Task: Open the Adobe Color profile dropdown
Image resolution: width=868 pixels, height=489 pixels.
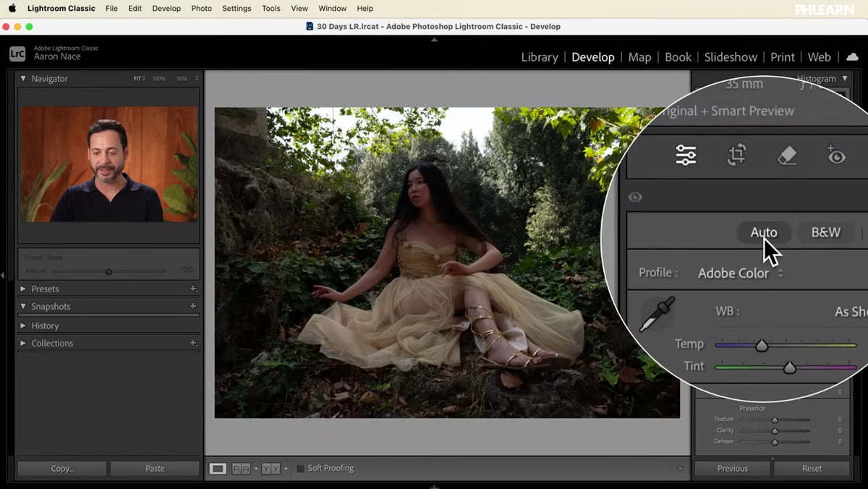Action: (x=741, y=273)
